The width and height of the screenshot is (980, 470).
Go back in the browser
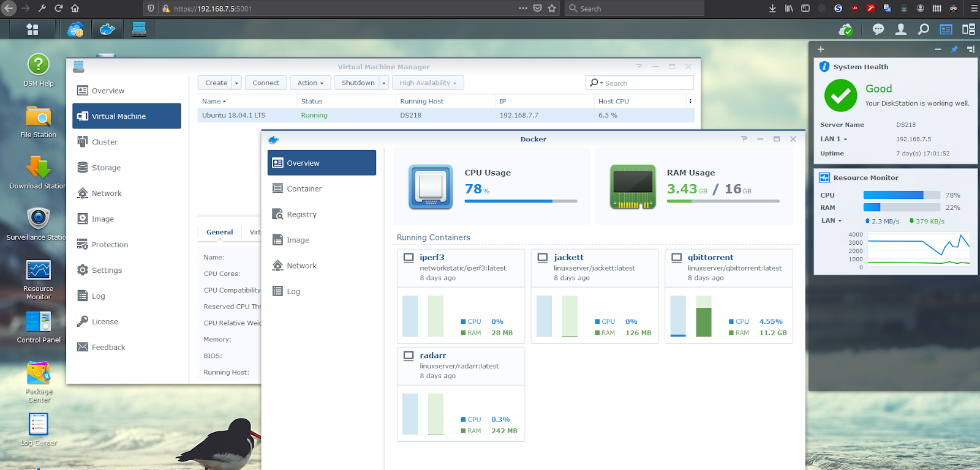click(x=9, y=9)
